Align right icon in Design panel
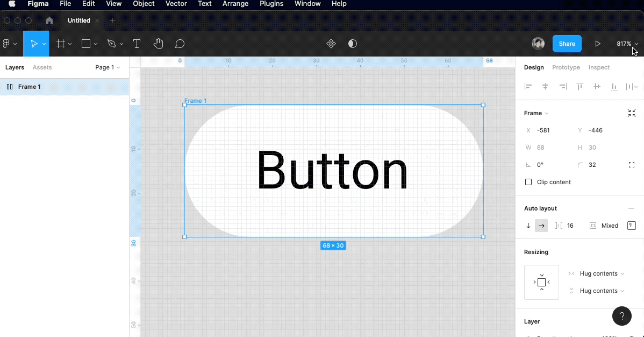Viewport: 644px width, 337px height. tap(563, 87)
